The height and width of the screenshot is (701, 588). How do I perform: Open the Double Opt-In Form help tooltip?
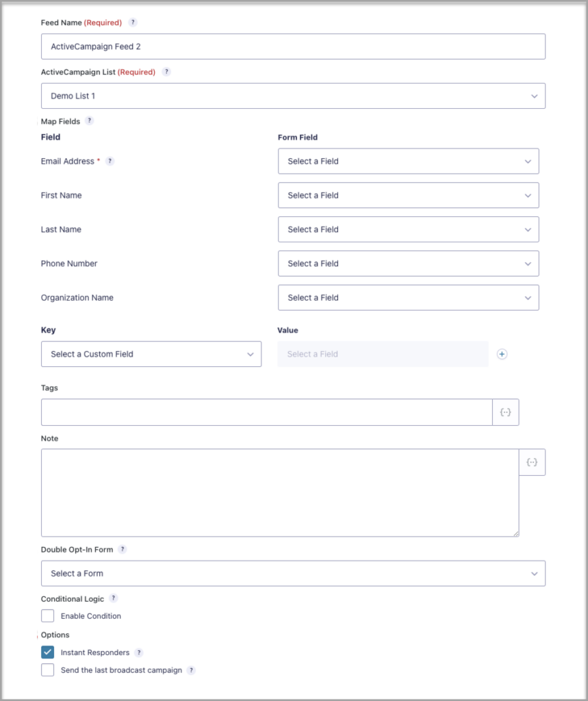tap(123, 549)
